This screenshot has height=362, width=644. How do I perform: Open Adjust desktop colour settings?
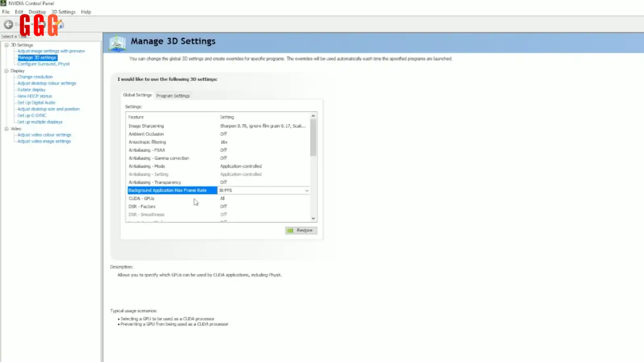pos(47,83)
